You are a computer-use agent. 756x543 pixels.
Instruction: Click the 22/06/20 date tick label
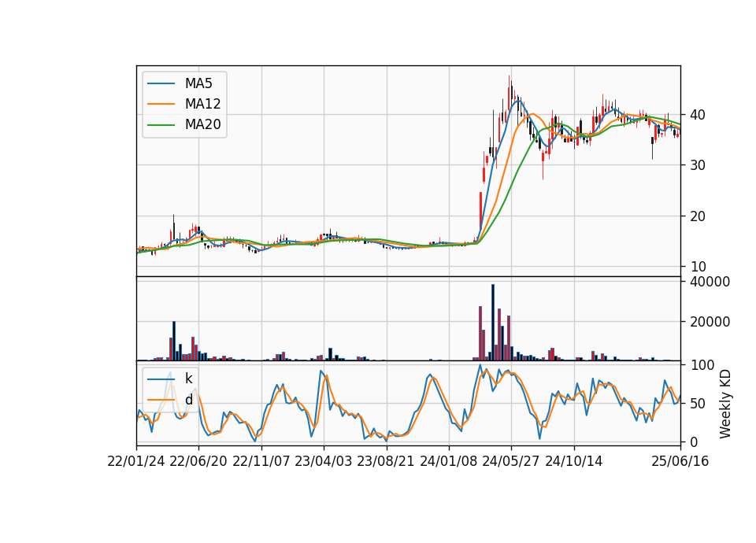click(x=198, y=461)
